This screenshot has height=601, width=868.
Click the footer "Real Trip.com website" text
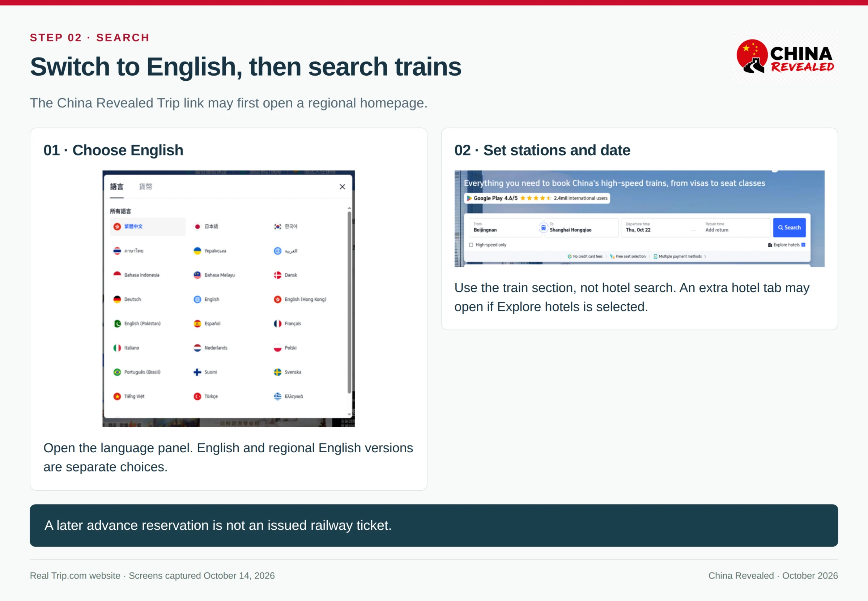coord(75,575)
